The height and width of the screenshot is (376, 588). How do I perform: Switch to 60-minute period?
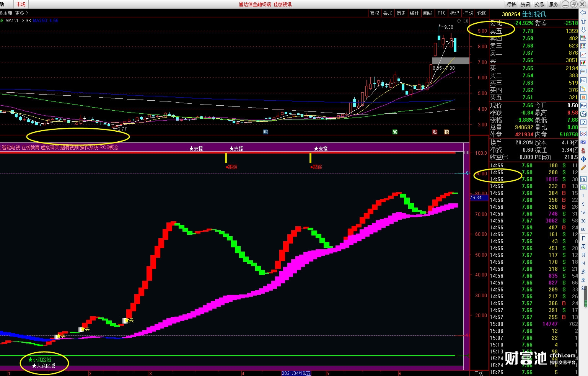pos(583,229)
